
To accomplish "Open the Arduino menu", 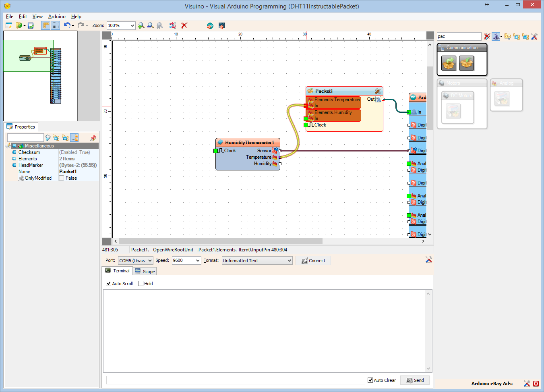I will [56, 17].
